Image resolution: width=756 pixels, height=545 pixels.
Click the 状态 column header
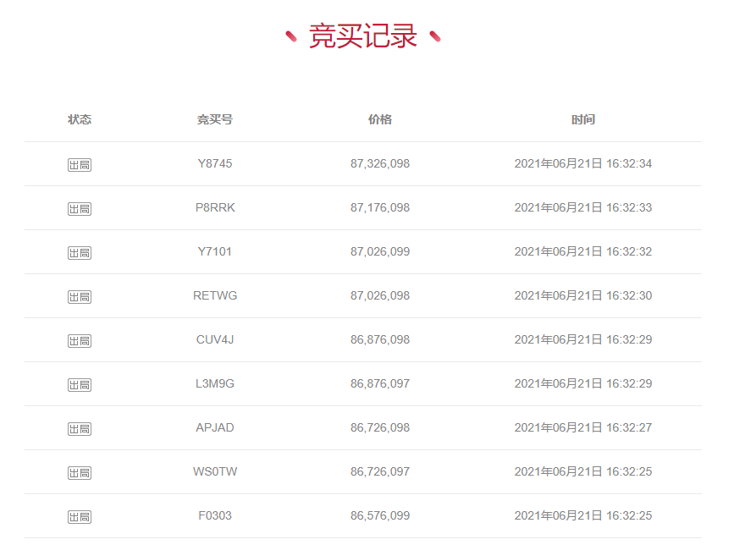point(80,119)
